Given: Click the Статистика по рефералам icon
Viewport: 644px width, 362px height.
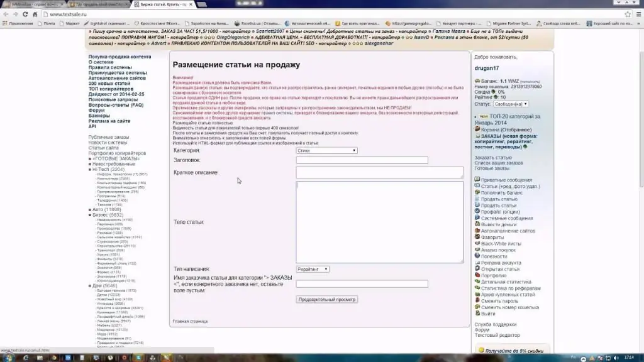Looking at the screenshot, I should tap(477, 288).
